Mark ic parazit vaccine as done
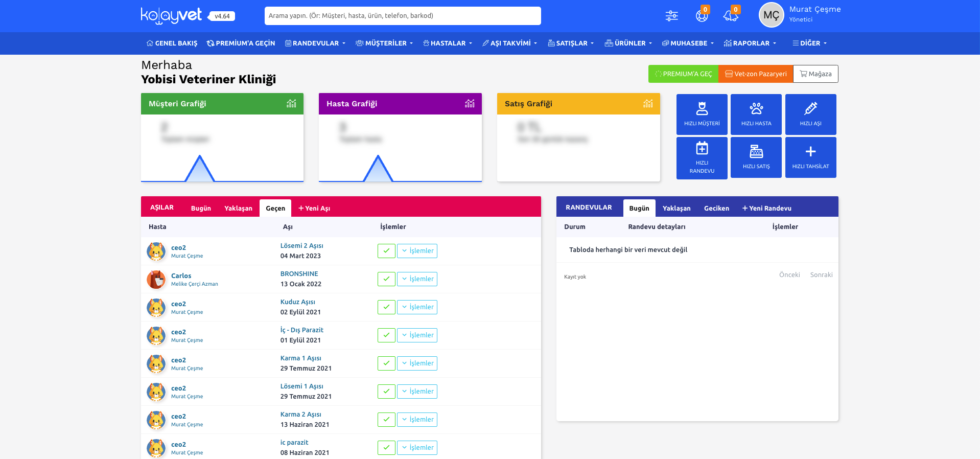Screen dimensions: 980x459 (x=386, y=448)
